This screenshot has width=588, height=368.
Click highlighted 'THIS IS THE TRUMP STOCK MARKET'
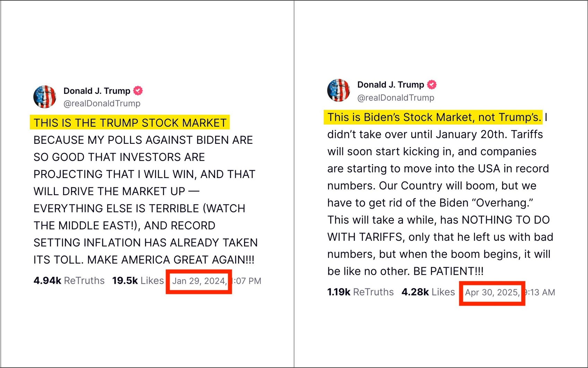tap(130, 123)
